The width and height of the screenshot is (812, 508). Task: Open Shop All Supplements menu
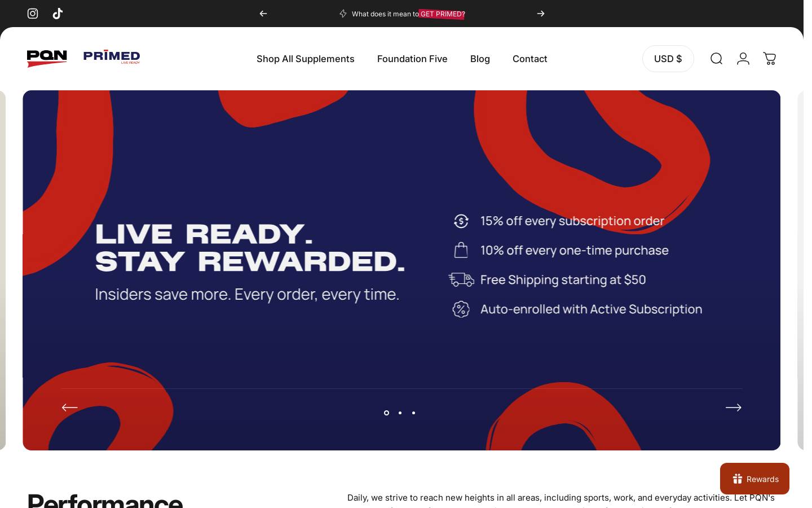point(306,59)
